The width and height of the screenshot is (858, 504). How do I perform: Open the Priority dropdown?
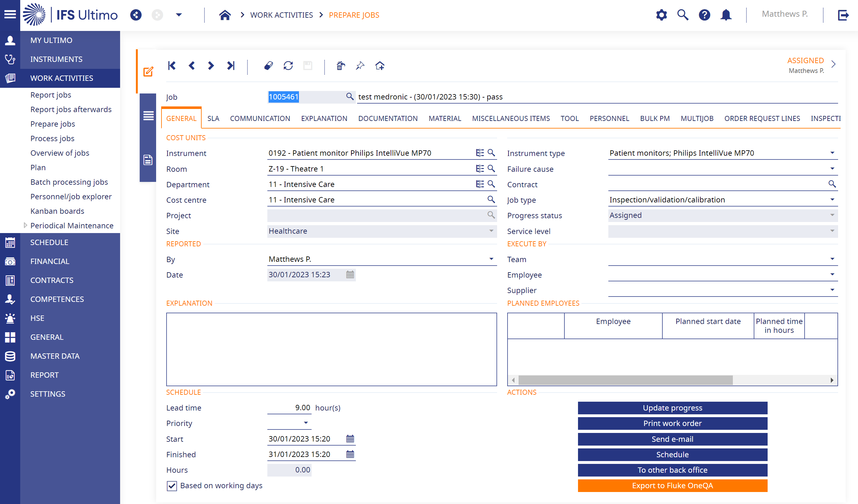pyautogui.click(x=306, y=423)
